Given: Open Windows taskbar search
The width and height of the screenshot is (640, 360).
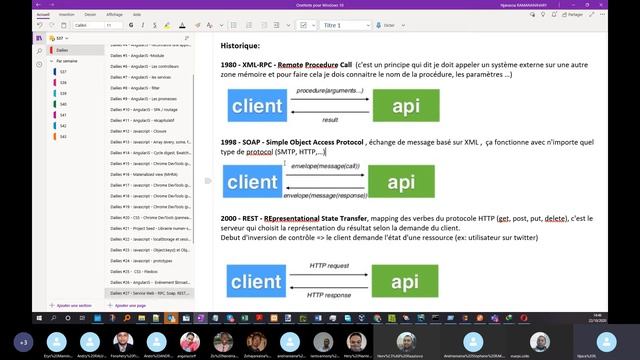Looking at the screenshot, I should click(53, 318).
